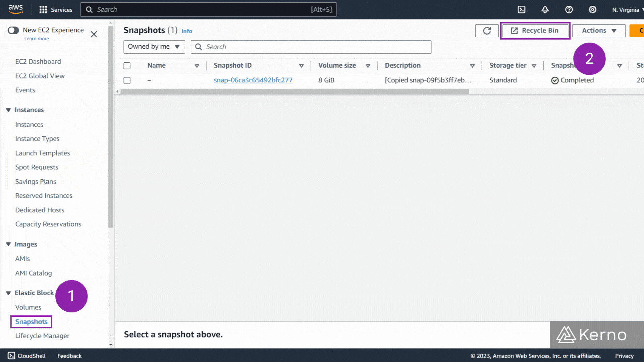644x362 pixels.
Task: Sort by Volume size column arrow
Action: pyautogui.click(x=368, y=66)
